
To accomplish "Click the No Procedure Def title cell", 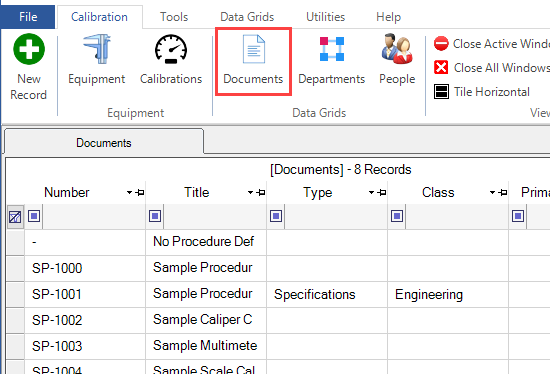I will coord(206,242).
